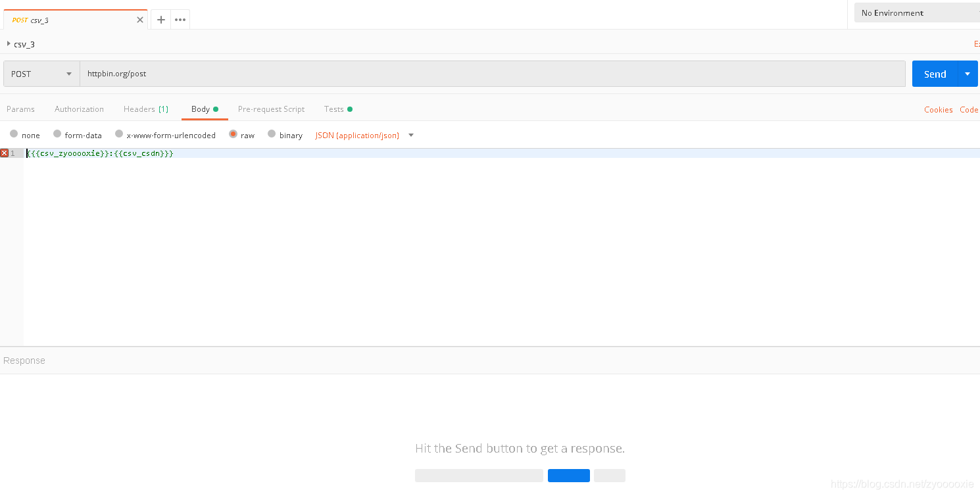Open a new request tab with plus icon

pos(161,20)
